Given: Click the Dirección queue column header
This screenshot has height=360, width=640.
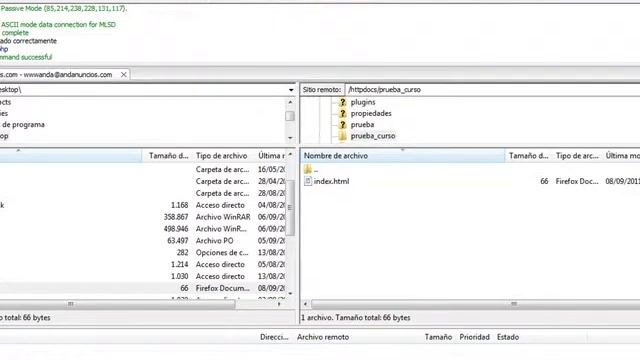Looking at the screenshot, I should pos(274,337).
